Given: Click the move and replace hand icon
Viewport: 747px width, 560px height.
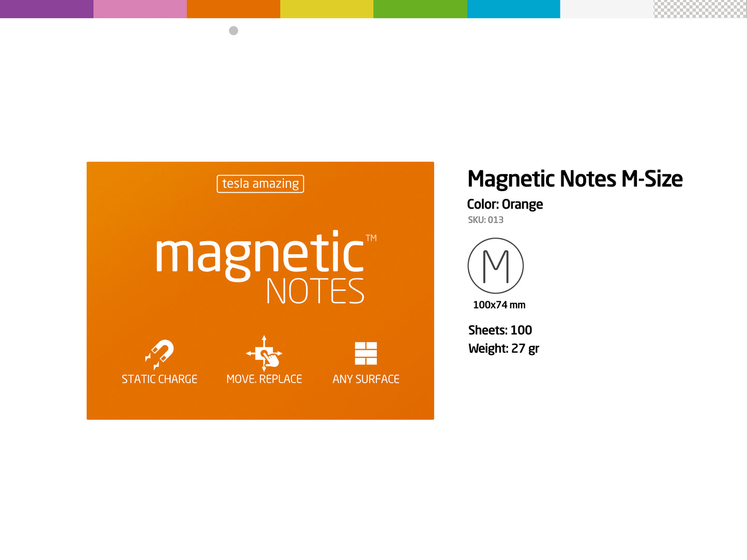Looking at the screenshot, I should (x=264, y=353).
